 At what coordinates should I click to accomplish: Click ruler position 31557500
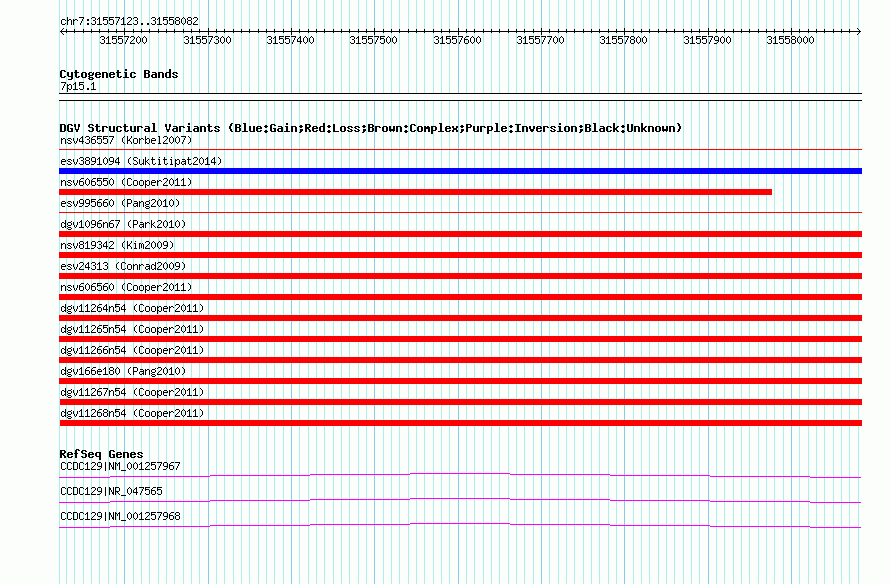373,40
